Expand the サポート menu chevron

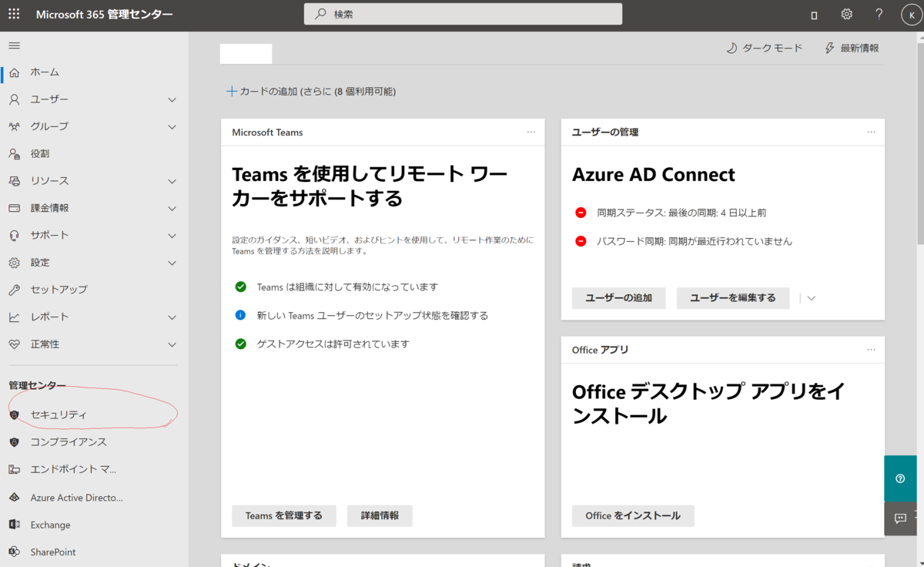point(172,236)
